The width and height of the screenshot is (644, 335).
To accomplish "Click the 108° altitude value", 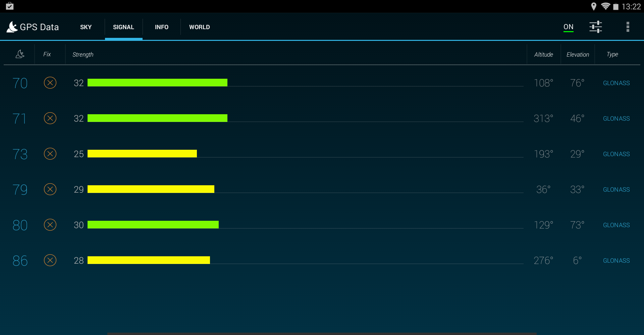I will (x=543, y=83).
